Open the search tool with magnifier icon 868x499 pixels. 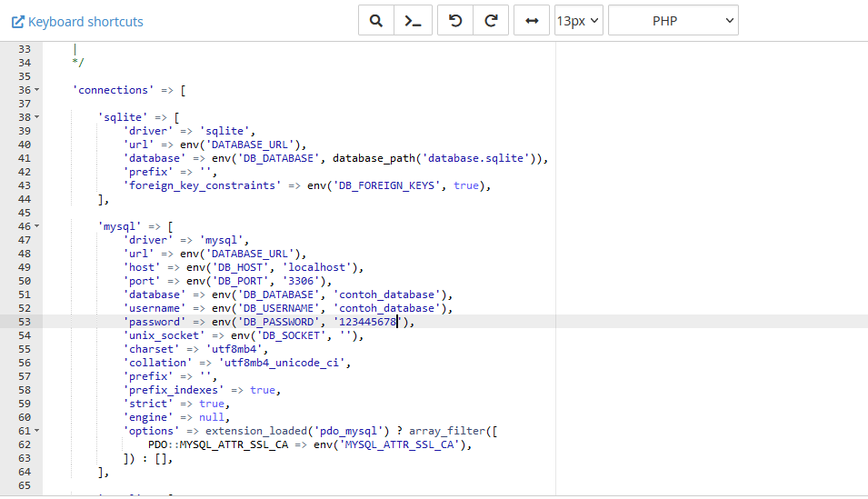(x=376, y=21)
